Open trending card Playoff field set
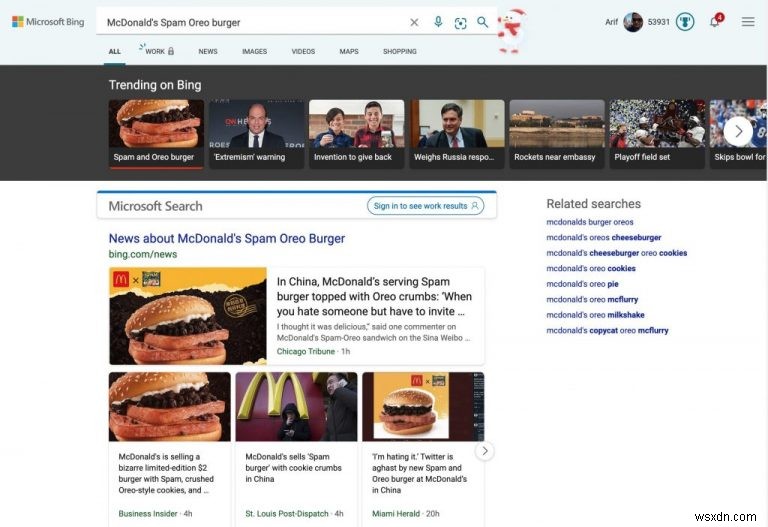Viewport: 768px width, 527px height. (x=657, y=134)
